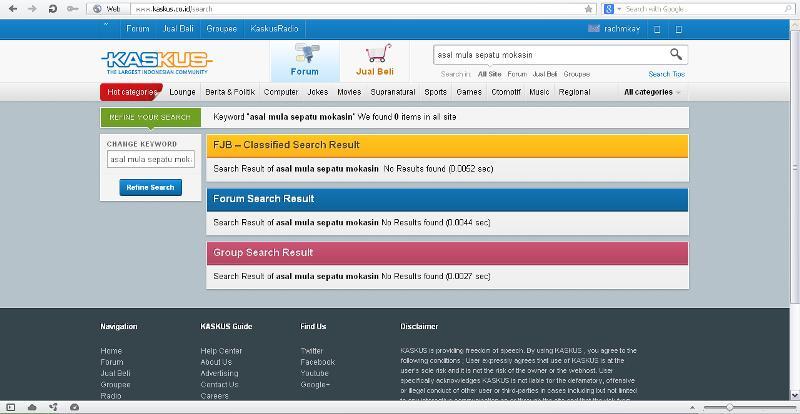Click the Web globe badge in address bar
This screenshot has height=414, width=800.
(108, 9)
